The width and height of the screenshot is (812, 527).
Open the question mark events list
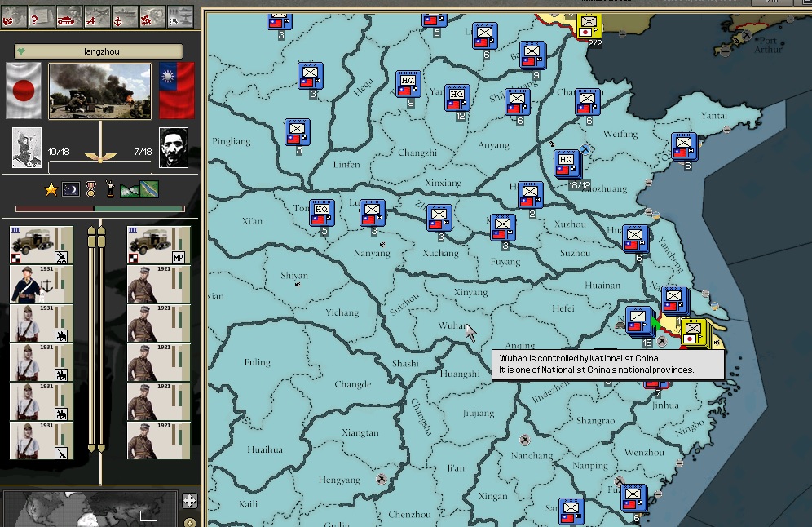41,15
